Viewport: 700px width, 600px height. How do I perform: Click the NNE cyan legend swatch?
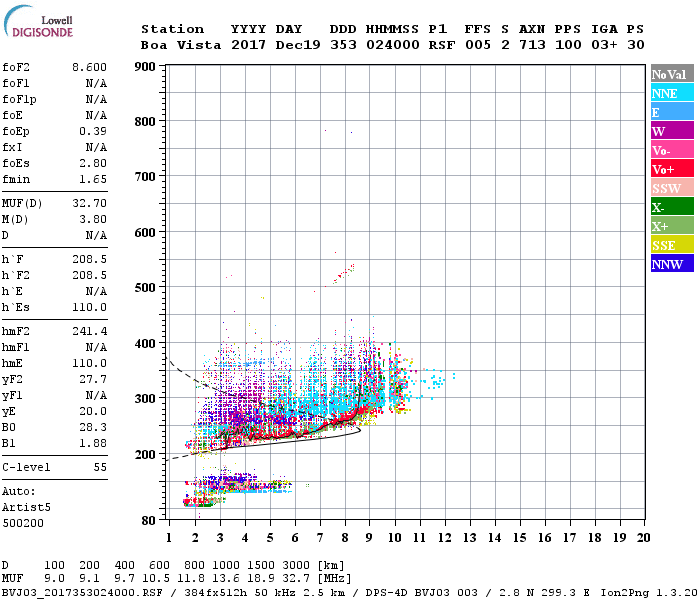pyautogui.click(x=672, y=93)
